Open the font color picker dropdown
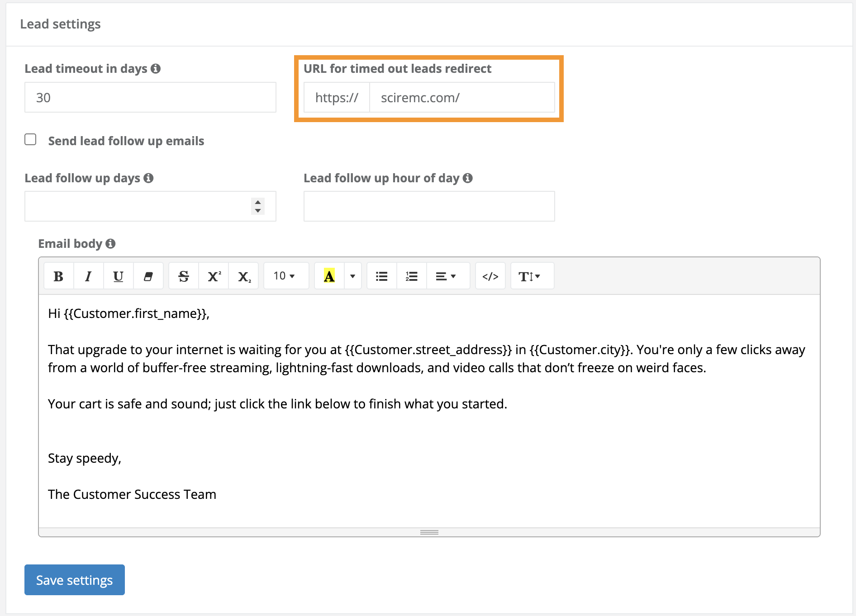 point(352,275)
